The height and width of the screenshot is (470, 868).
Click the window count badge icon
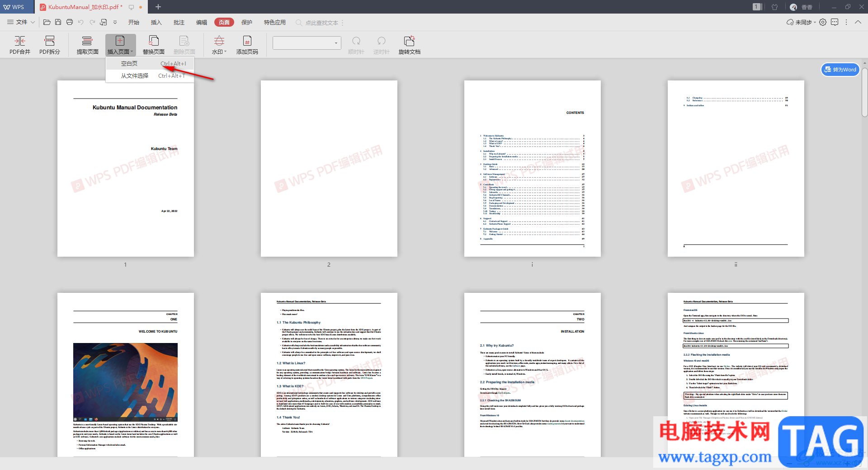click(x=757, y=7)
